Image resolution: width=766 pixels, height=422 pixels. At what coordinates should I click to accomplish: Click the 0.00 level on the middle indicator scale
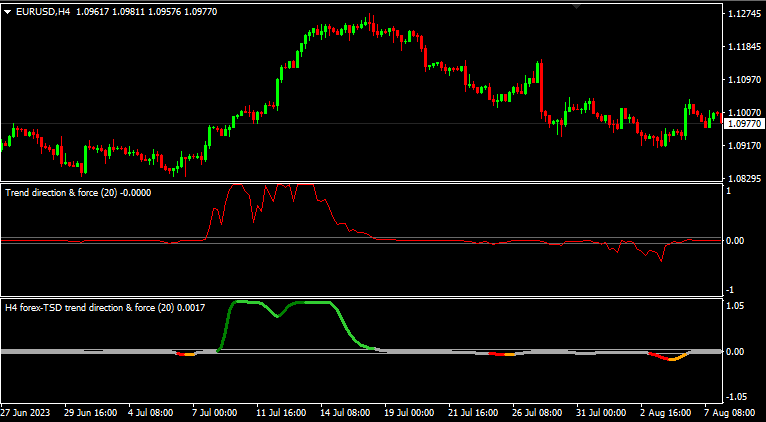coord(736,240)
